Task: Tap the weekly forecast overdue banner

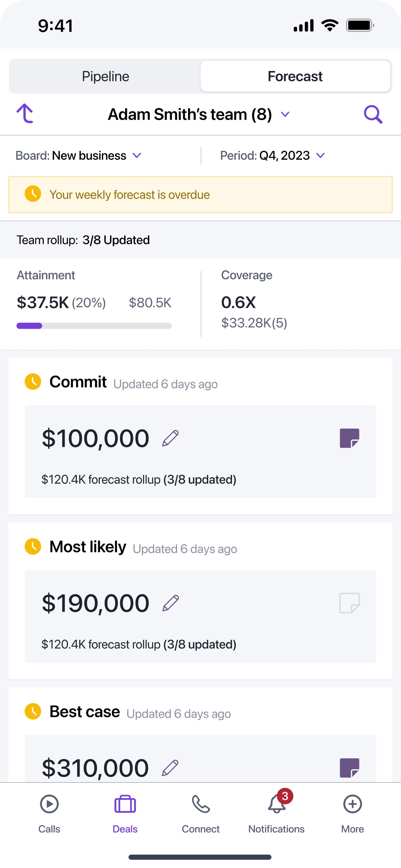Action: click(x=200, y=194)
